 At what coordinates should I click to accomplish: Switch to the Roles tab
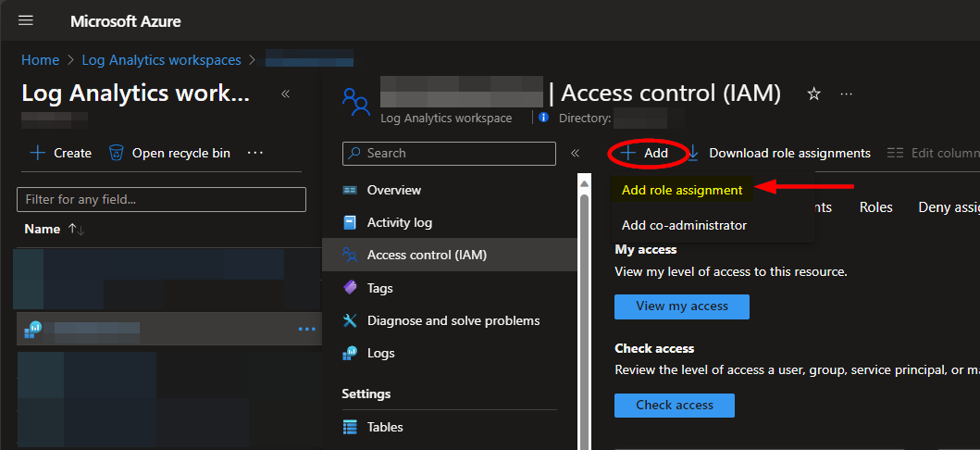pos(875,207)
